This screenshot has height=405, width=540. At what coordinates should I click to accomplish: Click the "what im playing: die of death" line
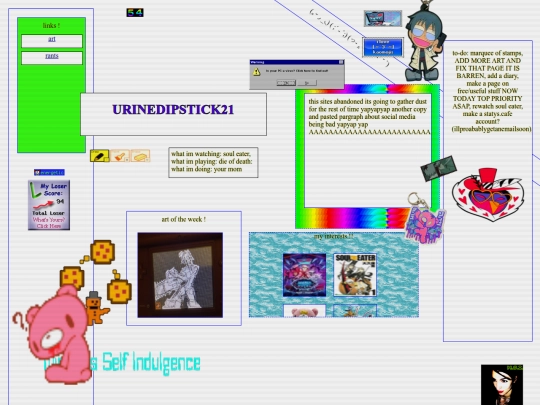[211, 162]
